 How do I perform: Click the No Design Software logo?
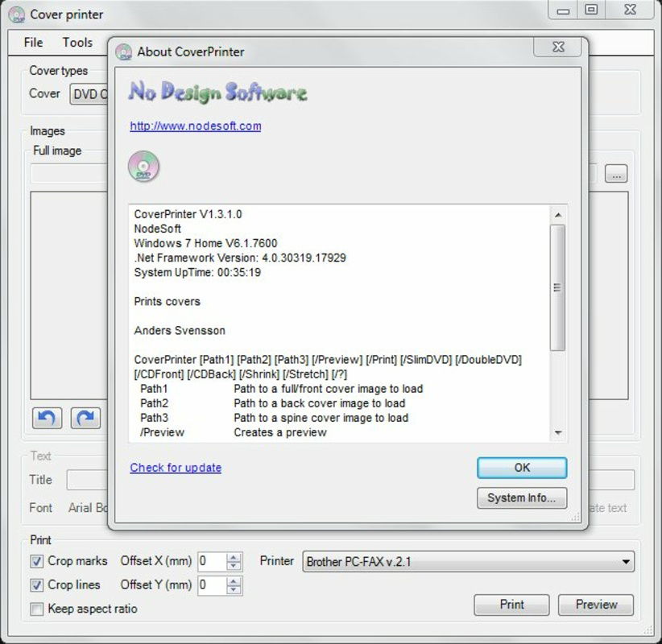218,92
